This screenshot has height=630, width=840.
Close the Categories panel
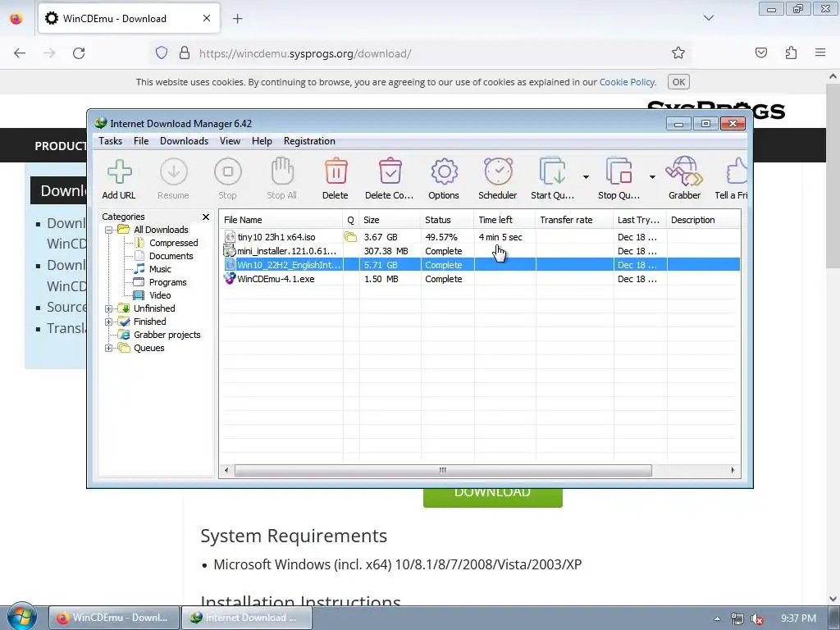pyautogui.click(x=206, y=217)
